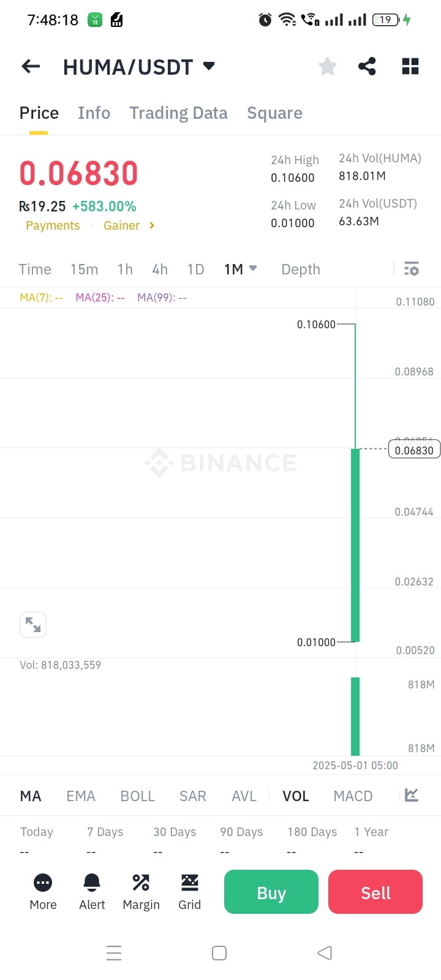Expand chart to fullscreen with arrows icon
The height and width of the screenshot is (980, 441).
(x=33, y=625)
